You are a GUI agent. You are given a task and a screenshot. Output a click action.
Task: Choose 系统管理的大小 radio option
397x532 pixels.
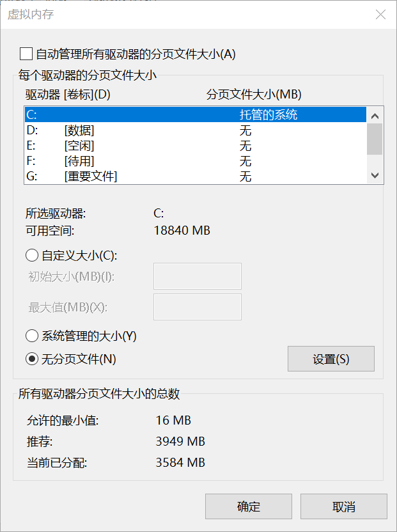pos(32,336)
